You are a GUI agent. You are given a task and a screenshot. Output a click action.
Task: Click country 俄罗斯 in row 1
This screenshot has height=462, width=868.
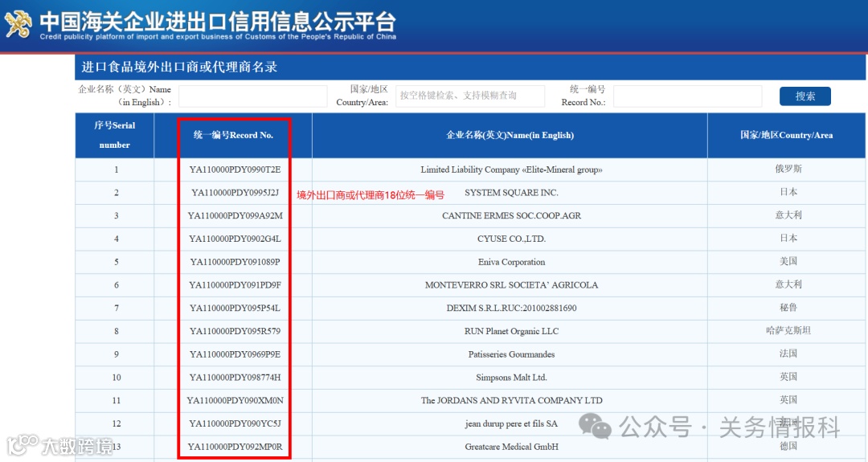(x=788, y=170)
